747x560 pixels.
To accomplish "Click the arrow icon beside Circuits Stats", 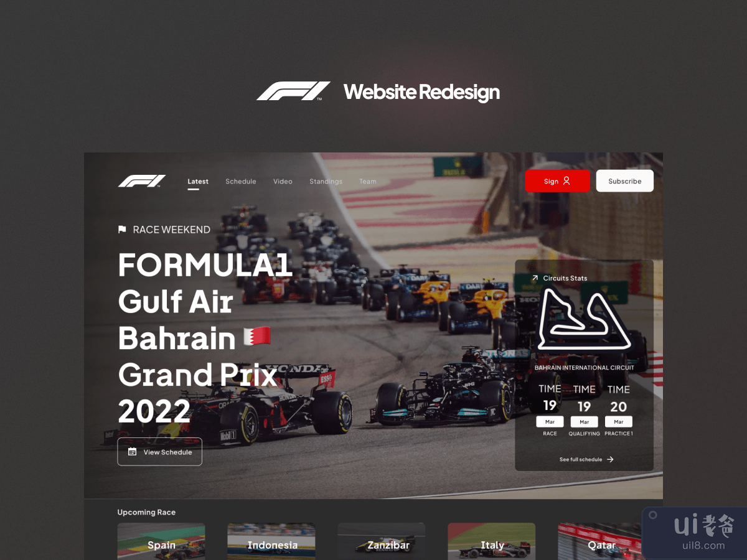I will (535, 278).
